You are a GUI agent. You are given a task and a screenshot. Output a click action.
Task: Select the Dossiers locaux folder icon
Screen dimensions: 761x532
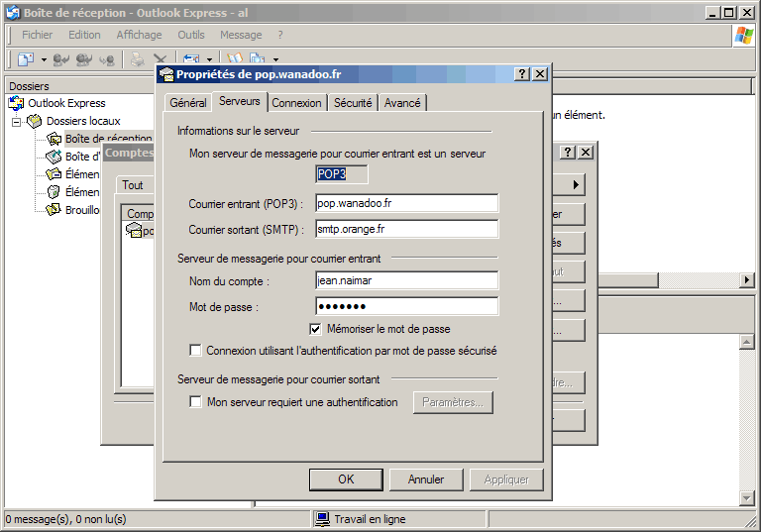click(x=35, y=121)
